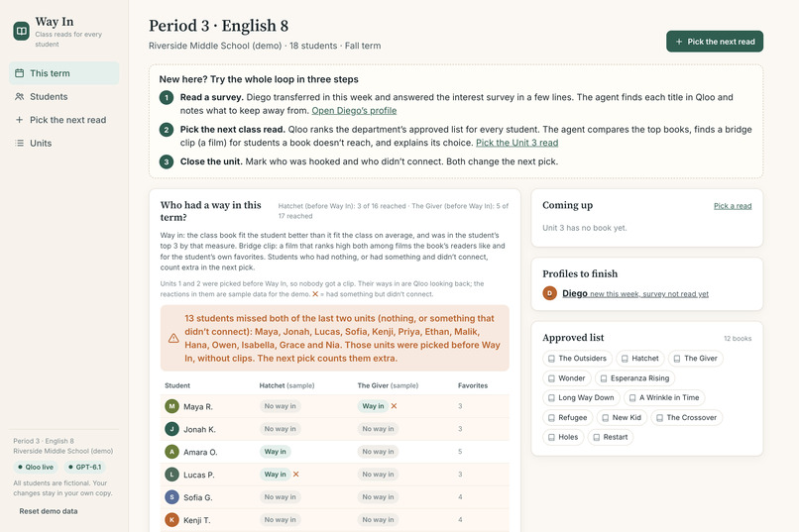The image size is (799, 532).
Task: Select the Long Way Down book chip
Action: (581, 397)
